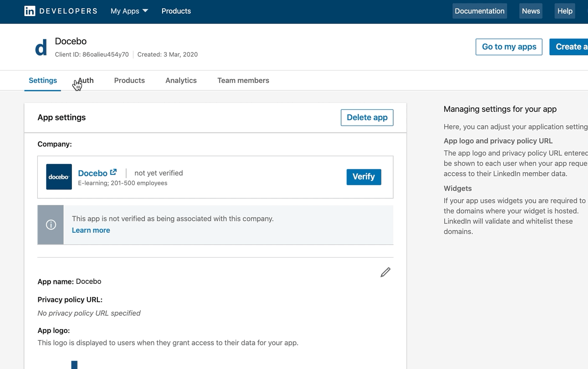Open the My Apps dropdown menu
588x369 pixels.
pyautogui.click(x=129, y=11)
